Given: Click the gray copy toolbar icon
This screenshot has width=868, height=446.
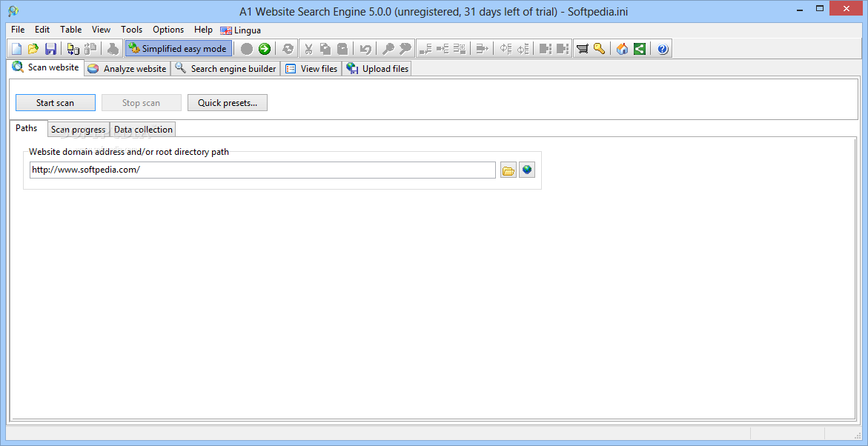Looking at the screenshot, I should tap(326, 49).
